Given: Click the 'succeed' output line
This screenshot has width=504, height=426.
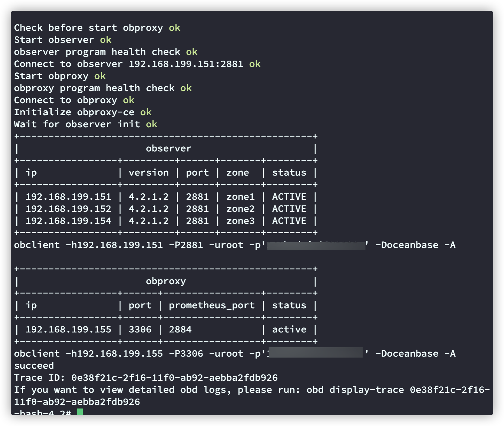Looking at the screenshot, I should [34, 366].
